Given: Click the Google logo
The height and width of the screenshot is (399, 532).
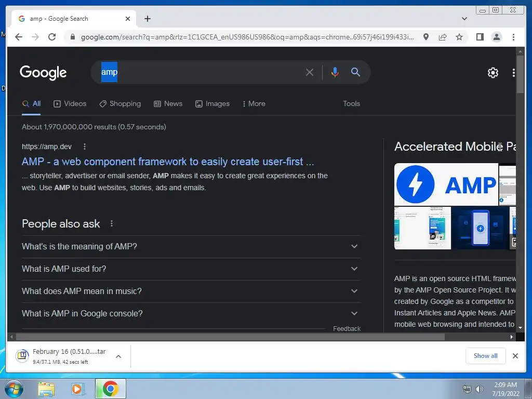Looking at the screenshot, I should [43, 72].
